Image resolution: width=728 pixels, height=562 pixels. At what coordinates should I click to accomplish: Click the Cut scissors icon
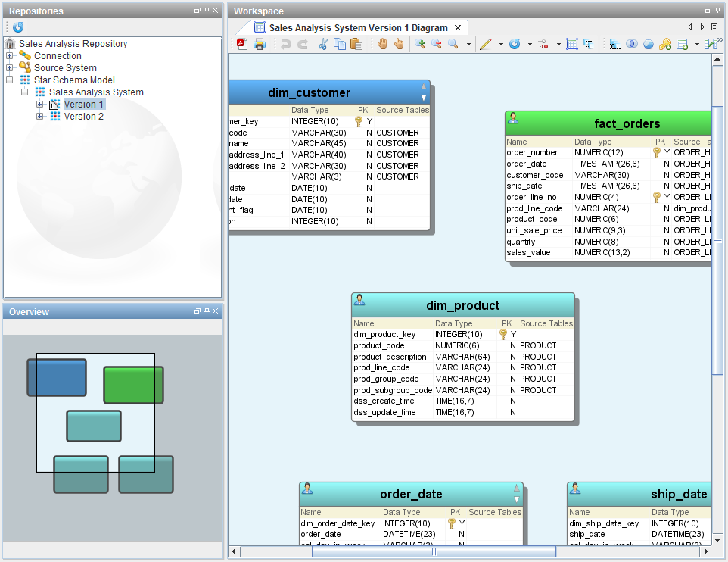point(322,44)
